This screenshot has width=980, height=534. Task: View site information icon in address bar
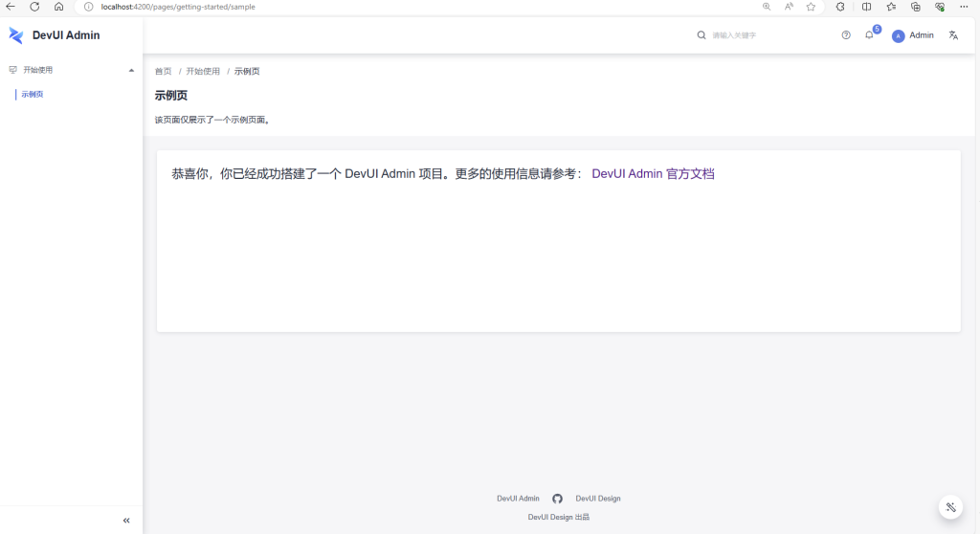pyautogui.click(x=89, y=7)
